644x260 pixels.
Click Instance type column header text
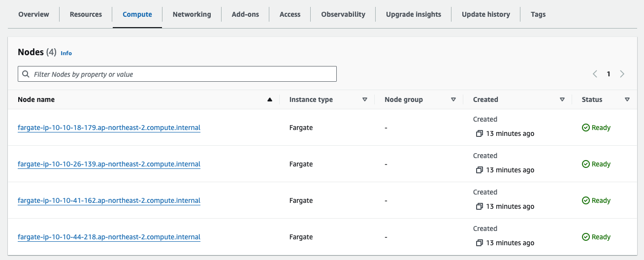click(311, 99)
